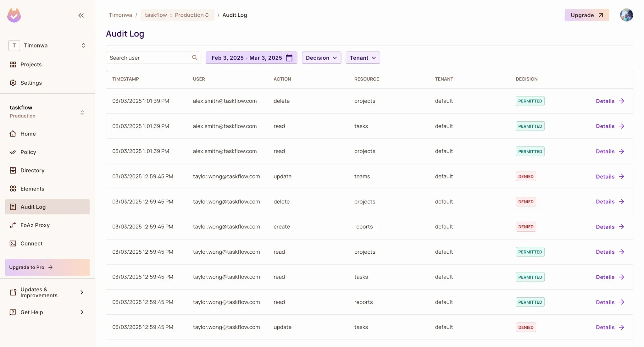Click the app logo at top left
Image resolution: width=644 pixels, height=347 pixels.
point(14,15)
